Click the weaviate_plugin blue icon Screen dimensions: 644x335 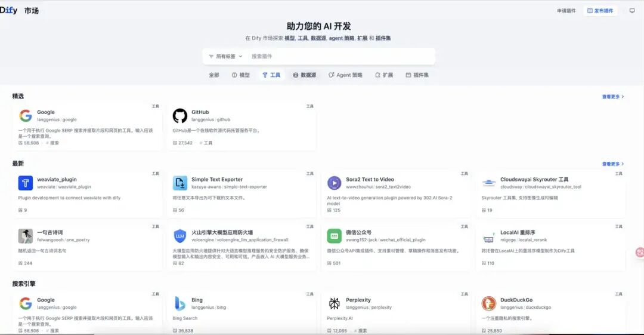coord(26,183)
